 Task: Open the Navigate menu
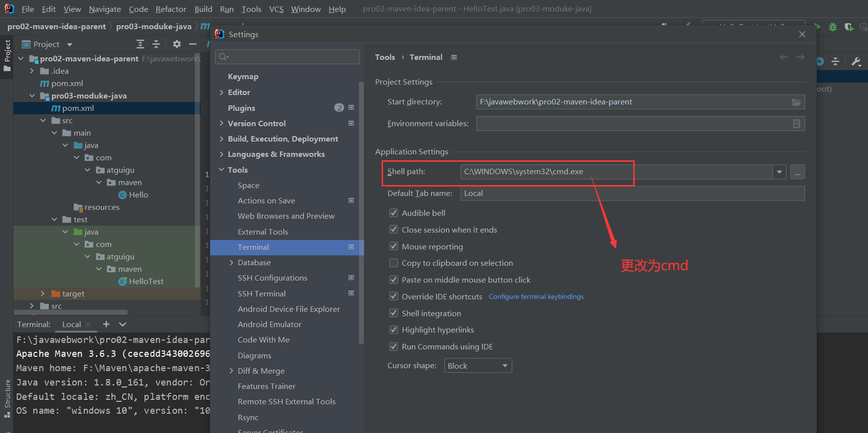[x=105, y=9]
